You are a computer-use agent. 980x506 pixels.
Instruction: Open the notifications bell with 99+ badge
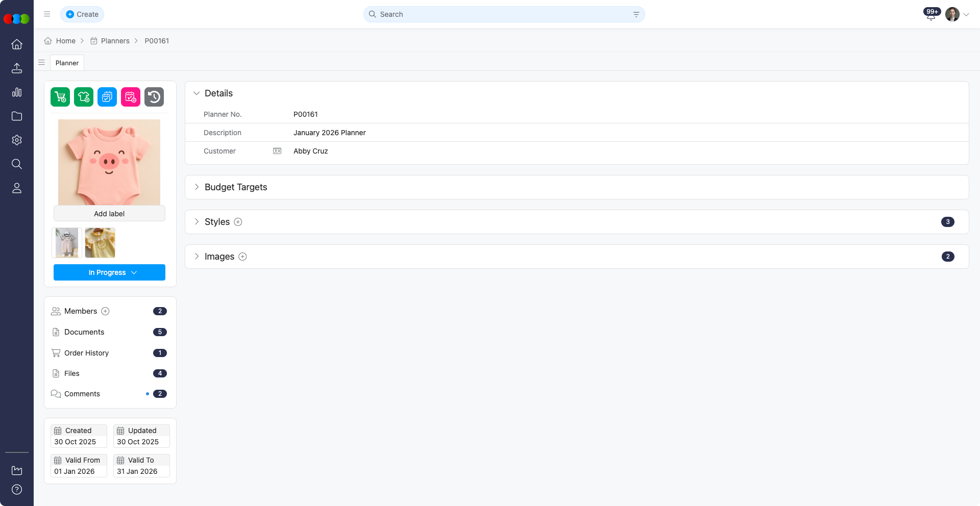pos(931,15)
